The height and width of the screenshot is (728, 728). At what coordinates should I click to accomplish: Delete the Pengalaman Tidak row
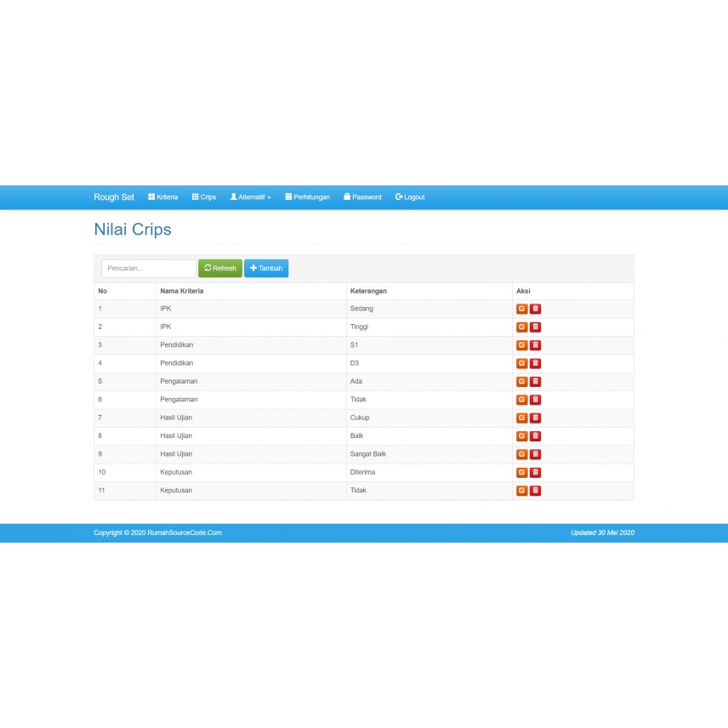pos(535,399)
